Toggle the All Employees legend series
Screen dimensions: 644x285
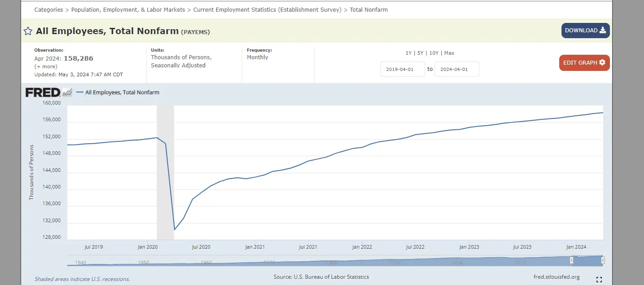pos(122,92)
